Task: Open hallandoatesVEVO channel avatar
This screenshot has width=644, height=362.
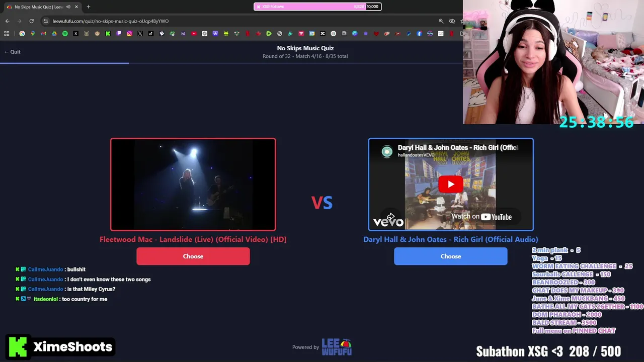Action: pos(387,151)
